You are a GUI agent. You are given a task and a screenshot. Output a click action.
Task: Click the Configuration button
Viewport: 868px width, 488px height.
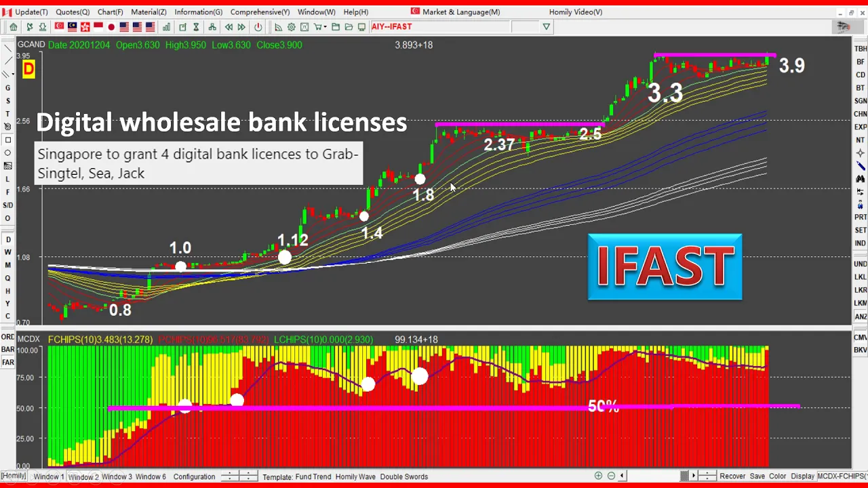(x=194, y=476)
